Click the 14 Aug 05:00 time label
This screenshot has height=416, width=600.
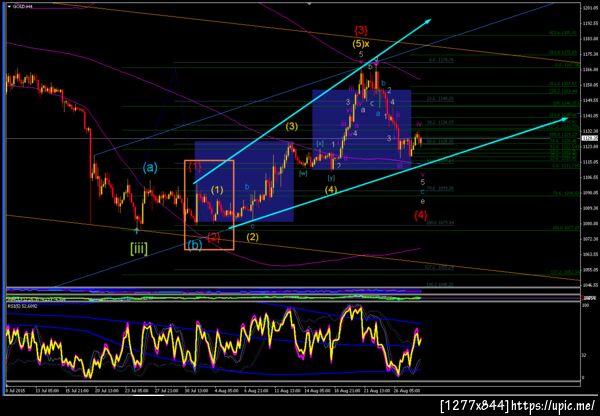pyautogui.click(x=317, y=391)
